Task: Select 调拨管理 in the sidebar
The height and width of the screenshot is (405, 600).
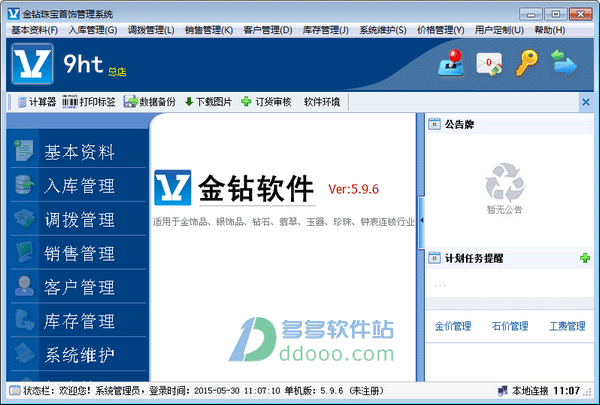Action: (x=78, y=219)
